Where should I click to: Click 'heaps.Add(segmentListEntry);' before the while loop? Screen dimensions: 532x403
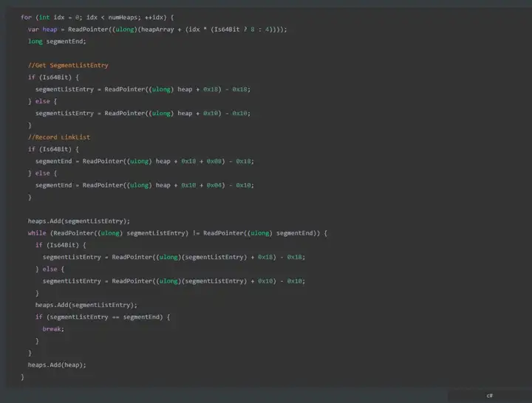(79, 221)
